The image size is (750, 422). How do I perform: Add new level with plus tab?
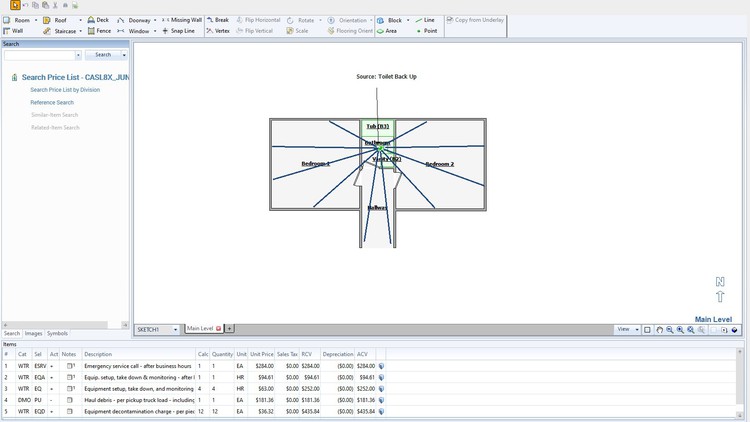point(229,328)
